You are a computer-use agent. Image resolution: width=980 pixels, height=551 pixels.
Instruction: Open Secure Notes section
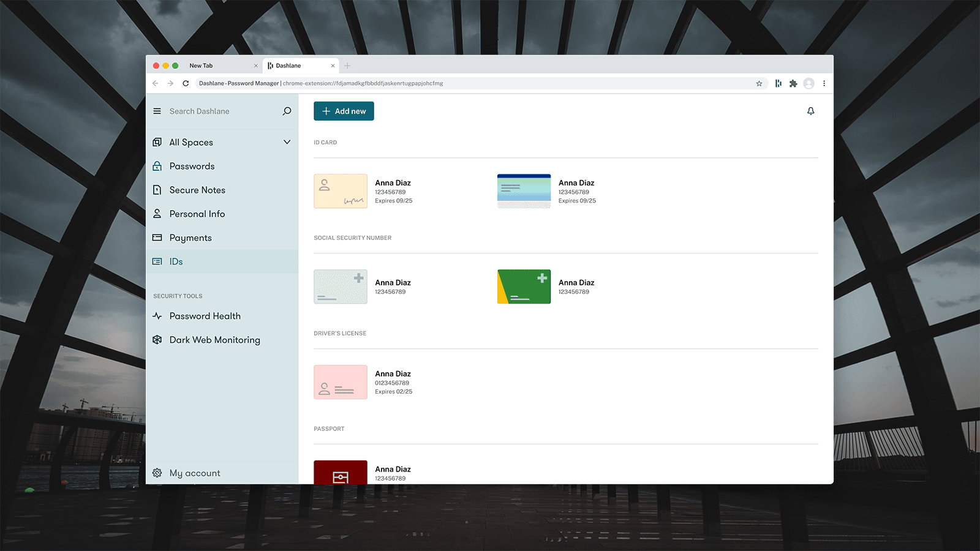tap(222, 190)
